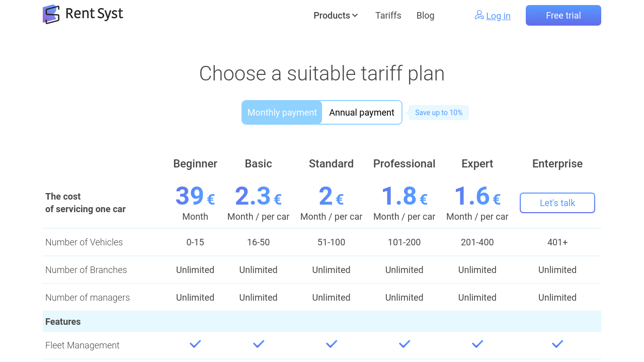Click the chevron arrow next to Products
This screenshot has height=362, width=644.
(355, 16)
